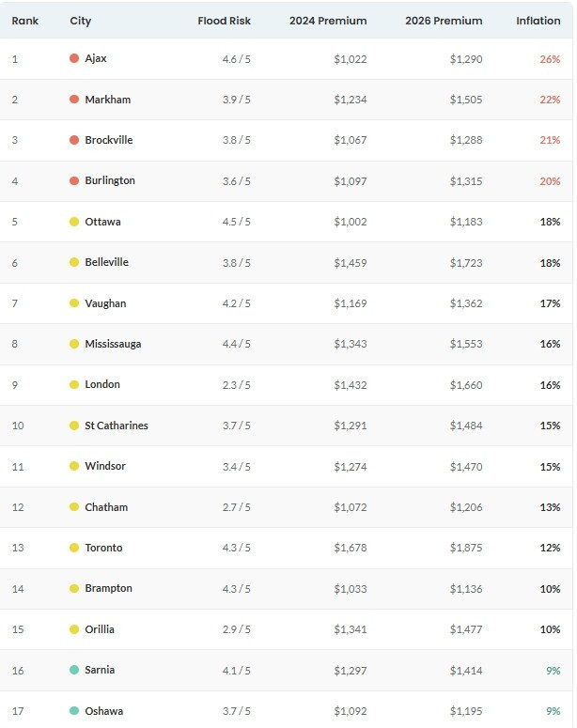577x728 pixels.
Task: Sort table by Rank column header
Action: tap(24, 21)
